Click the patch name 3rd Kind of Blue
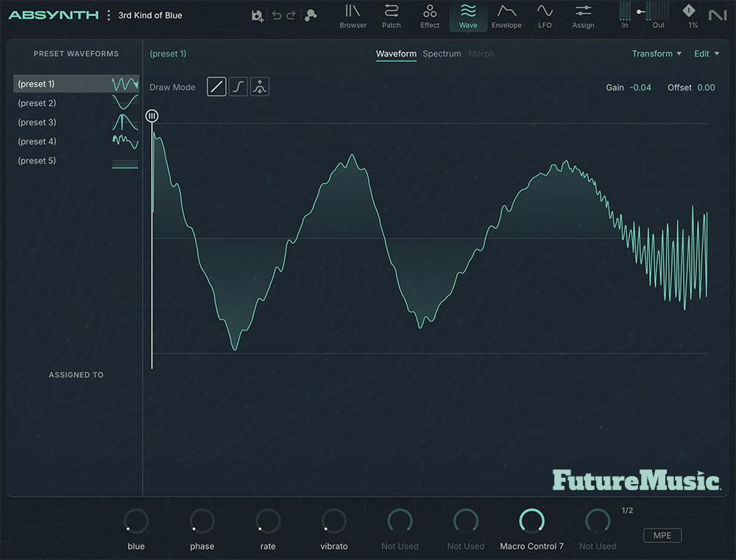The width and height of the screenshot is (736, 560). [x=150, y=15]
